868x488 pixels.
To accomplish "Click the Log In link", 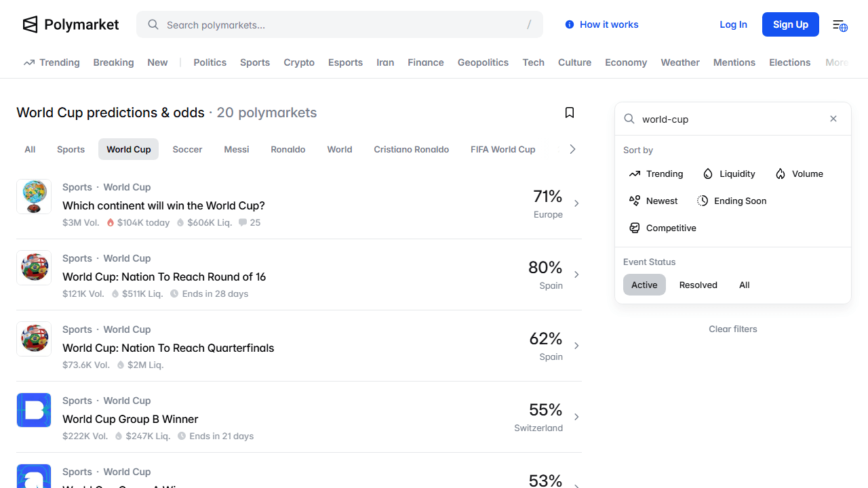I will [733, 24].
